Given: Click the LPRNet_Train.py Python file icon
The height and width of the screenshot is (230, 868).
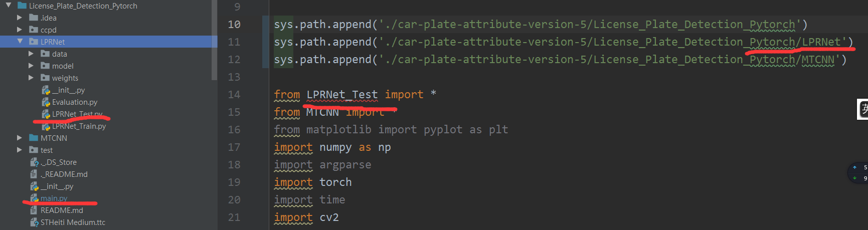Looking at the screenshot, I should pos(46,126).
